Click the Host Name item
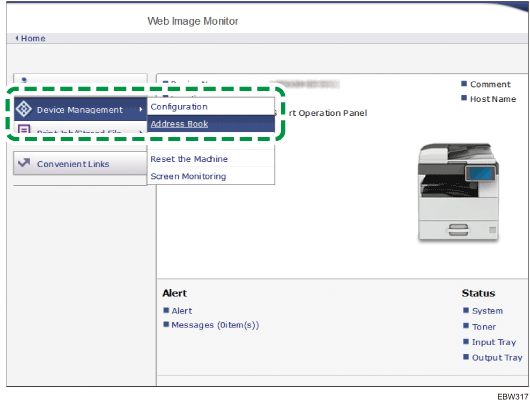 [493, 99]
